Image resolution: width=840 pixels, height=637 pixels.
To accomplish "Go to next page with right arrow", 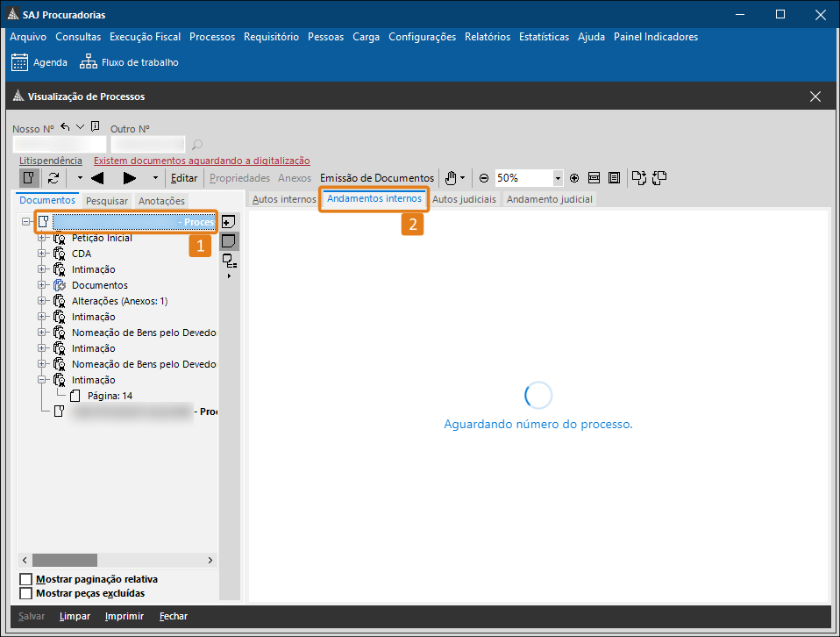I will [x=130, y=178].
